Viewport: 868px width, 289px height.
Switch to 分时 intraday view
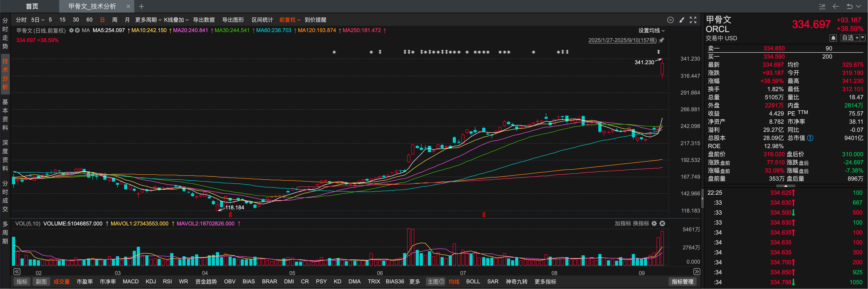(x=21, y=20)
